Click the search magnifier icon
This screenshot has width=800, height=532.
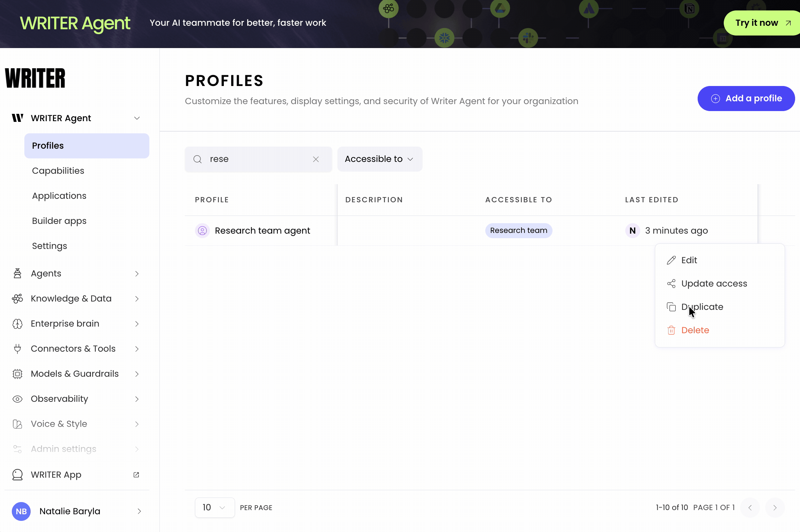(197, 159)
